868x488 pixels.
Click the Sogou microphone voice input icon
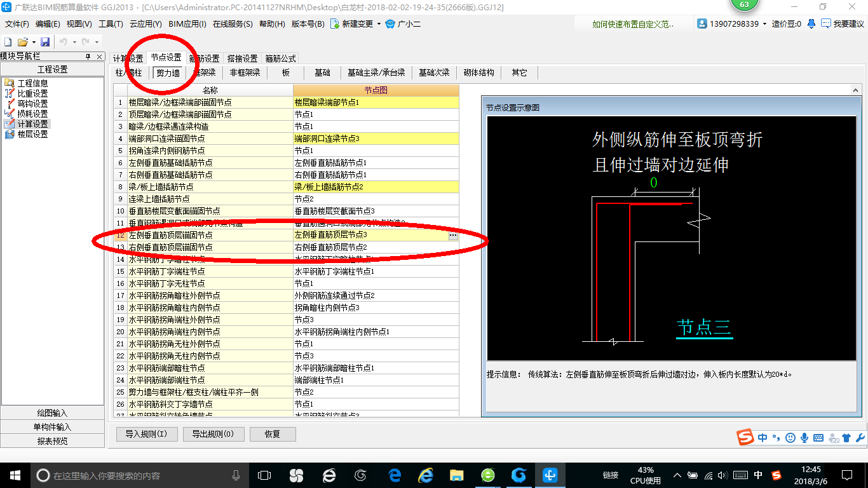804,438
